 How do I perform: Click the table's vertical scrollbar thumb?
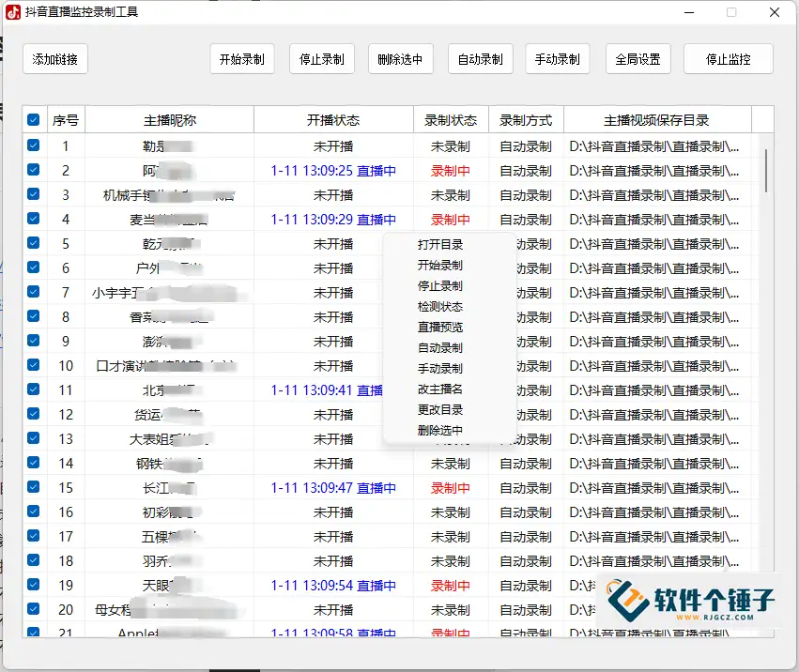point(766,170)
